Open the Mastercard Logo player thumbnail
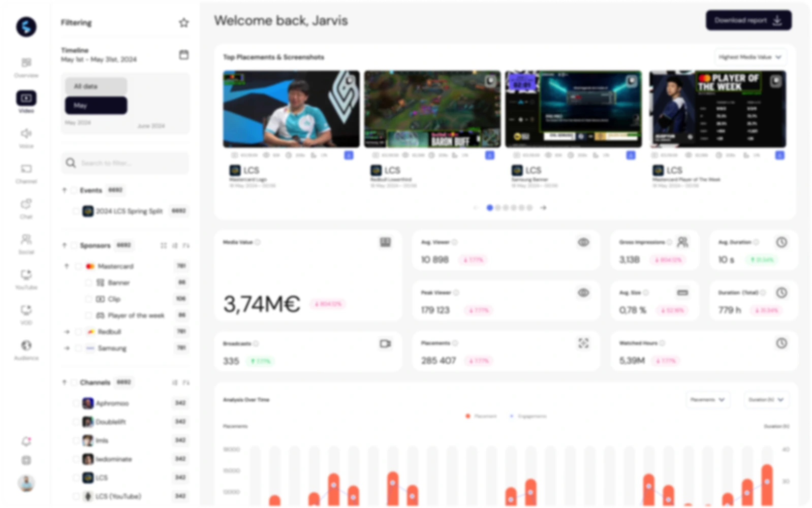The height and width of the screenshot is (508, 812). [291, 109]
